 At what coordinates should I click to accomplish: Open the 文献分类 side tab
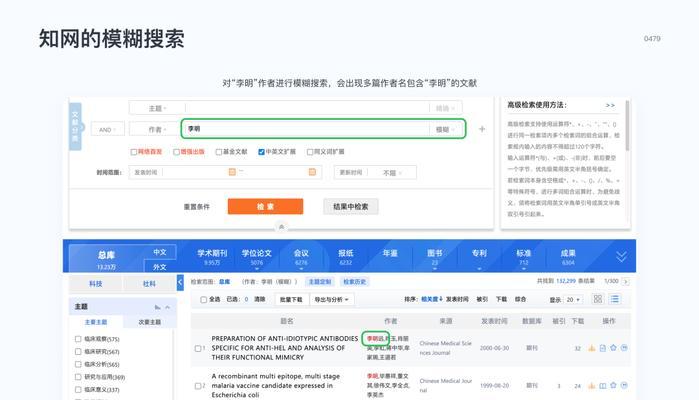[x=75, y=126]
